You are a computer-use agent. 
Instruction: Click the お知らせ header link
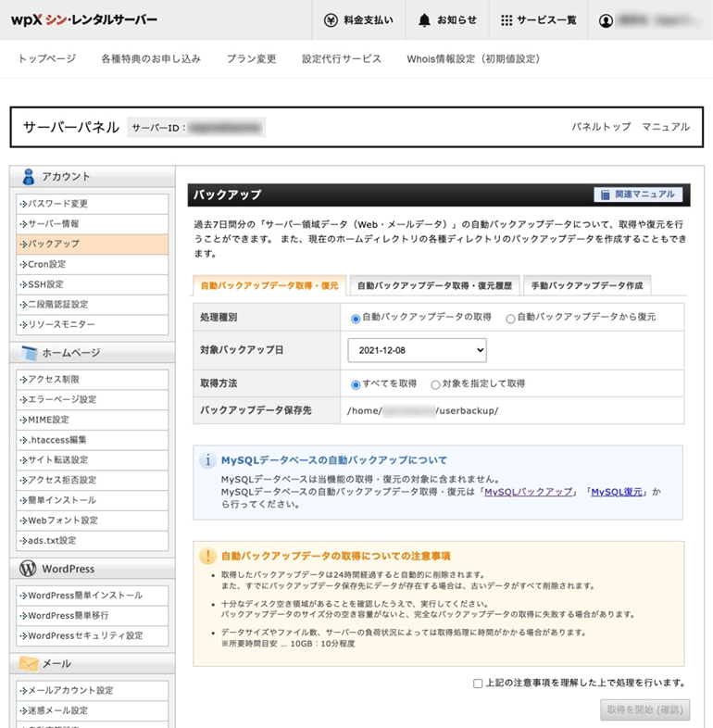(x=447, y=20)
